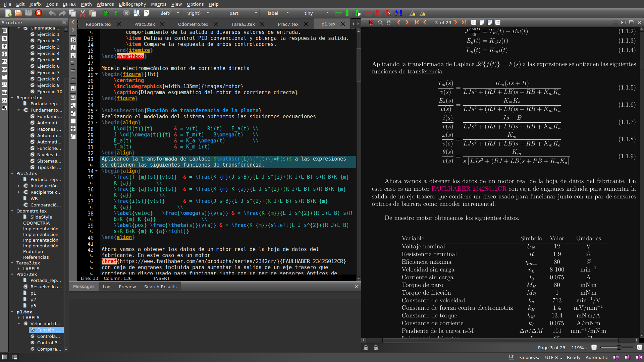Switch to the Tarea3.tex tab
Screen dimensions: 644x362
click(243, 24)
